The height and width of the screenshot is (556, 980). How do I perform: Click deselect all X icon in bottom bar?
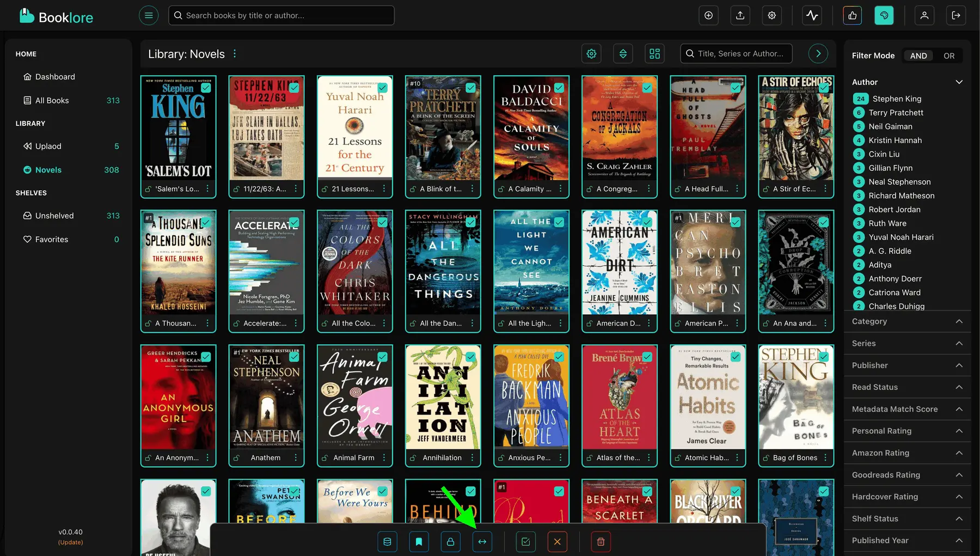coord(558,542)
